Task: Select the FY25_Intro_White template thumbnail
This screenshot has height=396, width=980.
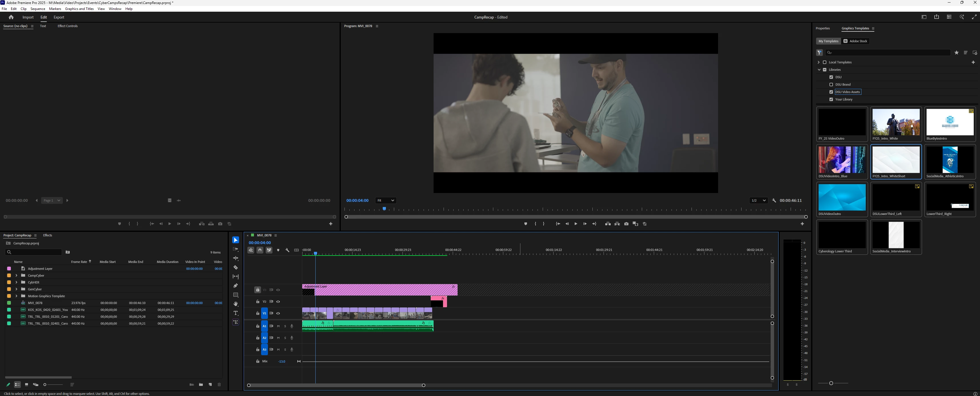Action: click(x=895, y=122)
